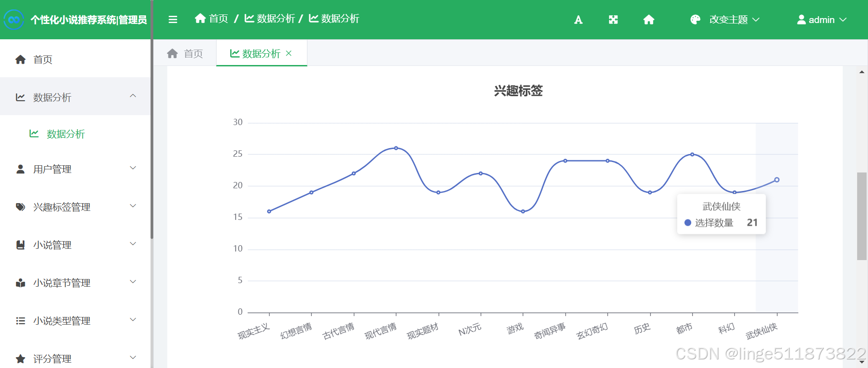The height and width of the screenshot is (368, 868).
Task: Click 数据分析 submenu chart icon
Action: click(x=34, y=134)
